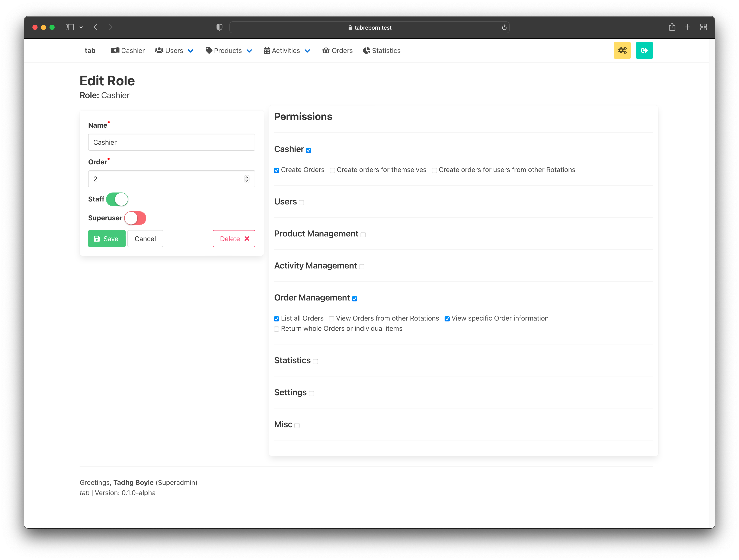This screenshot has height=560, width=739.
Task: Click the Safari privacy shield icon
Action: click(219, 27)
